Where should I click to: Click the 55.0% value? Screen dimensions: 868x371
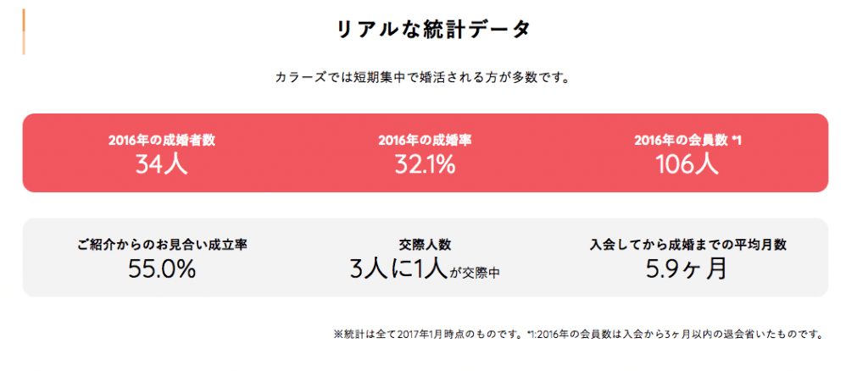162,269
